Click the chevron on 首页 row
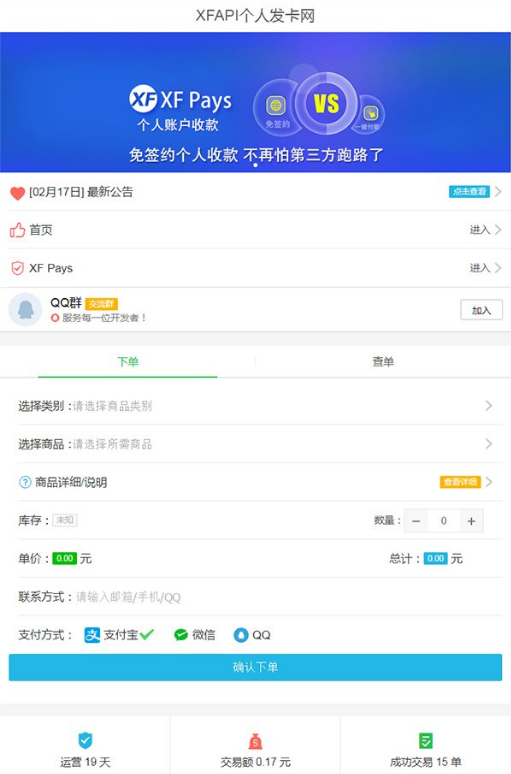The height and width of the screenshot is (774, 511). click(x=498, y=230)
